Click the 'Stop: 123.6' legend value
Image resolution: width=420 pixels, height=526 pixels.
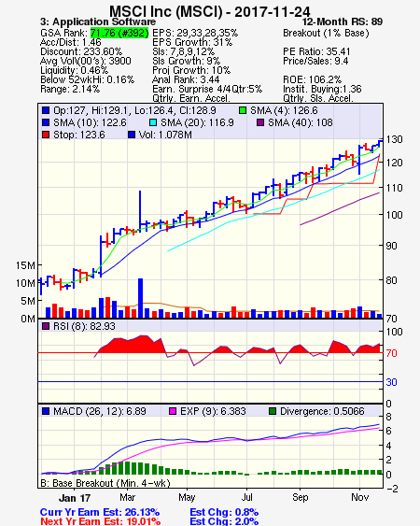pyautogui.click(x=79, y=135)
